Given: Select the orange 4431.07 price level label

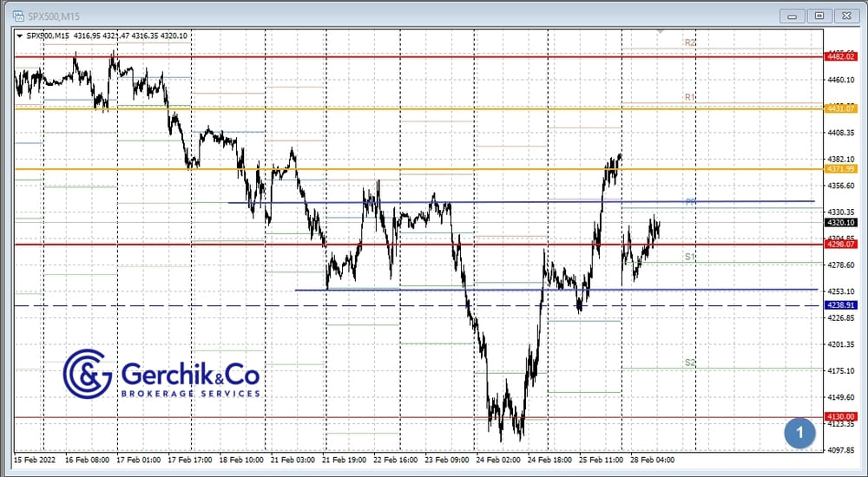Looking at the screenshot, I should (x=841, y=108).
